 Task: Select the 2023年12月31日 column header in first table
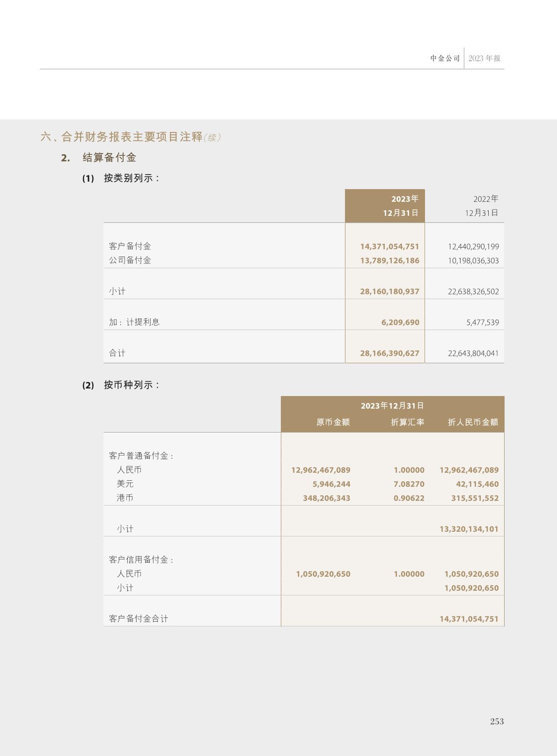click(400, 206)
